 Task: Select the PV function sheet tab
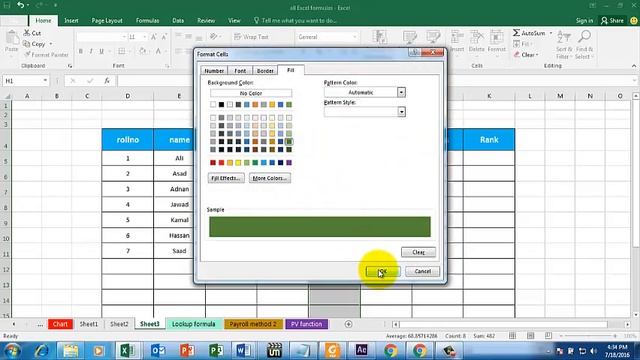click(x=307, y=324)
